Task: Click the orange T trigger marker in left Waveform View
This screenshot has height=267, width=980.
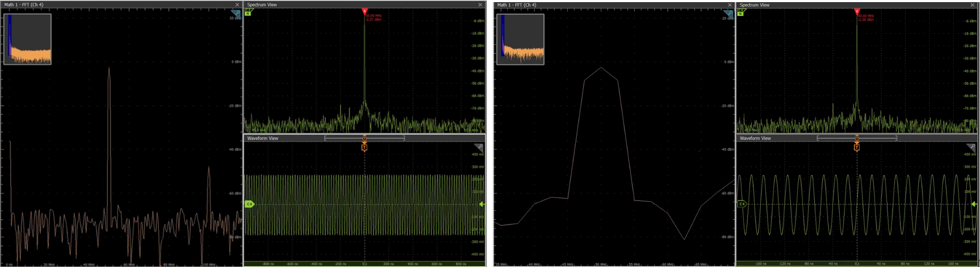Action: [364, 148]
